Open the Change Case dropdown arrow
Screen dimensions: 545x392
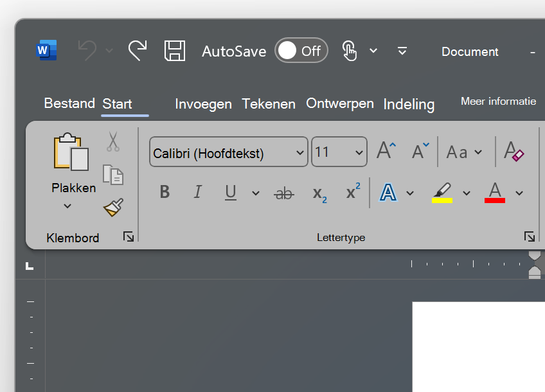[478, 152]
